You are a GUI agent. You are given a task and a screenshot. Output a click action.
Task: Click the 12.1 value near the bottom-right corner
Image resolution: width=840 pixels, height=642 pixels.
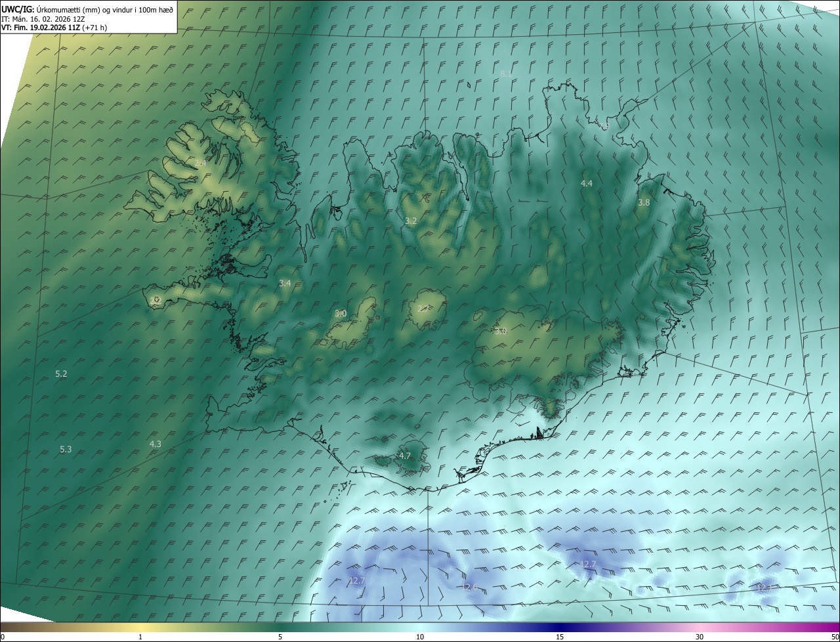[764, 588]
